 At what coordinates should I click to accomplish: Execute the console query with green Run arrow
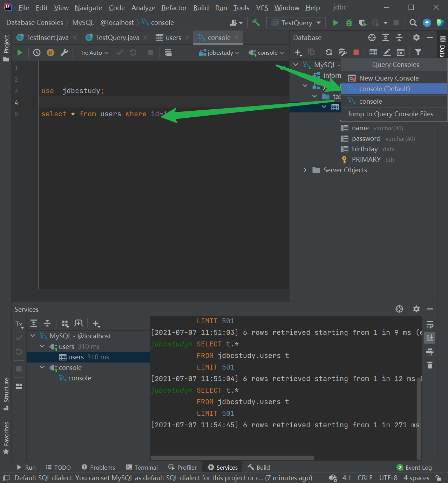(x=20, y=53)
